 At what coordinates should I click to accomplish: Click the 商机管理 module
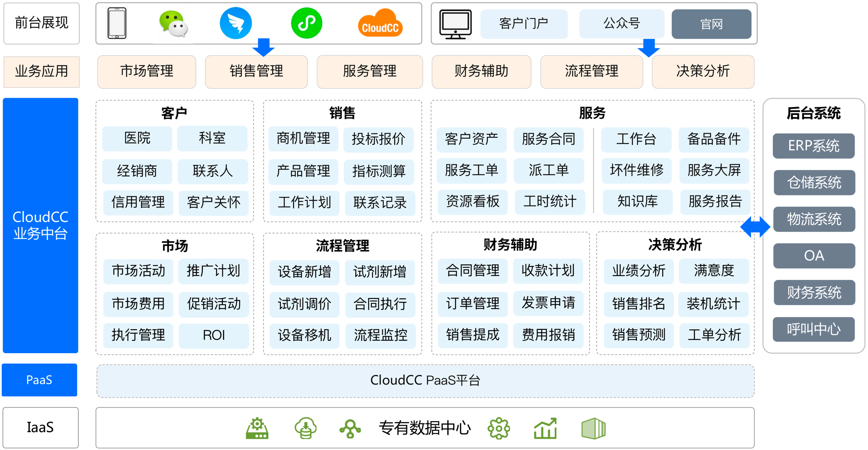point(303,139)
